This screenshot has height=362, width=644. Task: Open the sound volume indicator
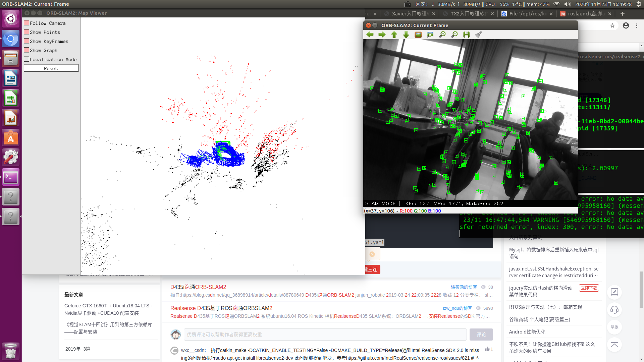tap(567, 4)
